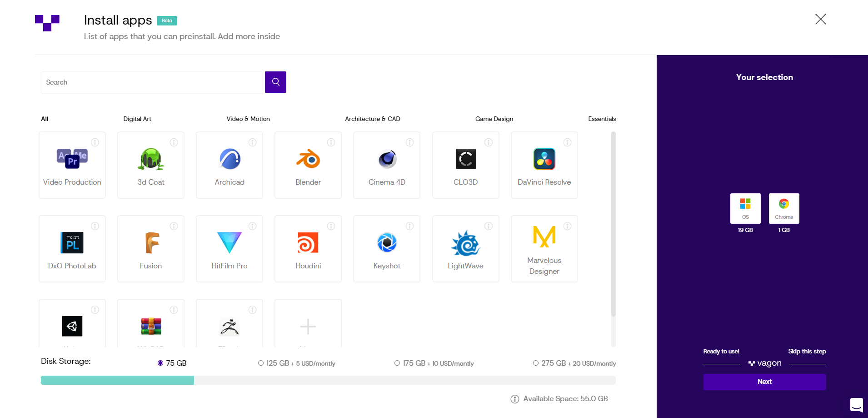
Task: Close the Install apps dialog
Action: (x=821, y=19)
